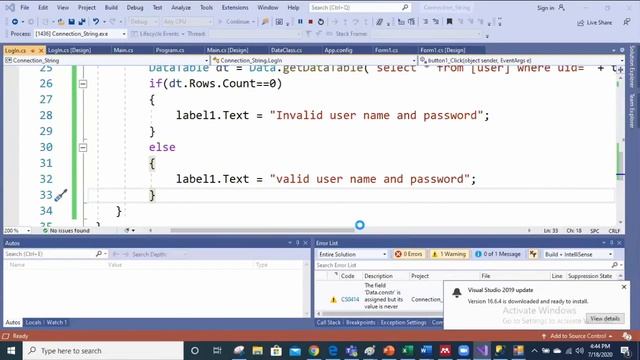The width and height of the screenshot is (640, 360).
Task: Click the Continue debug button
Action: (x=237, y=22)
